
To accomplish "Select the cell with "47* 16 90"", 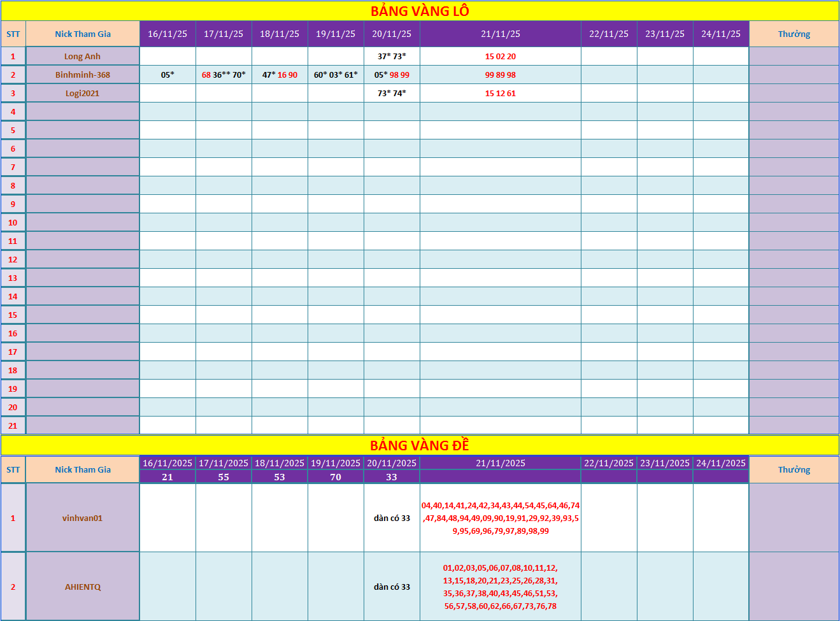I will click(x=280, y=75).
